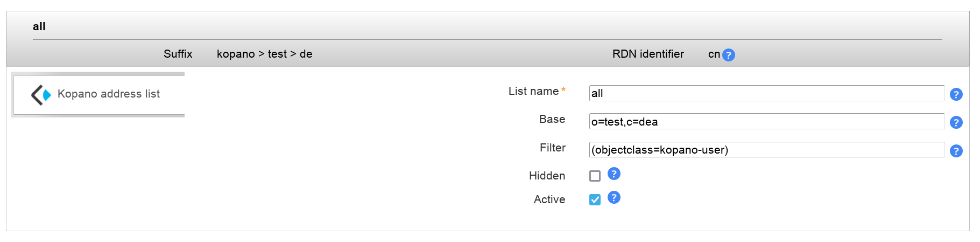Click the Filter input with objectclass=kopano-user

click(766, 150)
